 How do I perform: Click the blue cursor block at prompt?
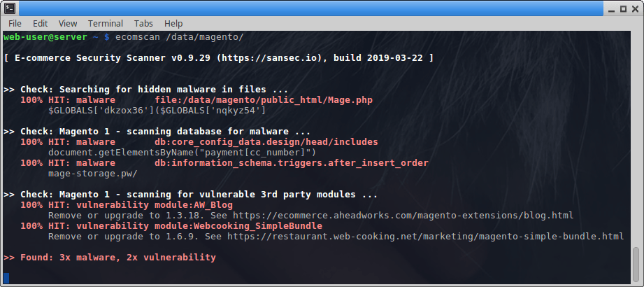pyautogui.click(x=6, y=279)
